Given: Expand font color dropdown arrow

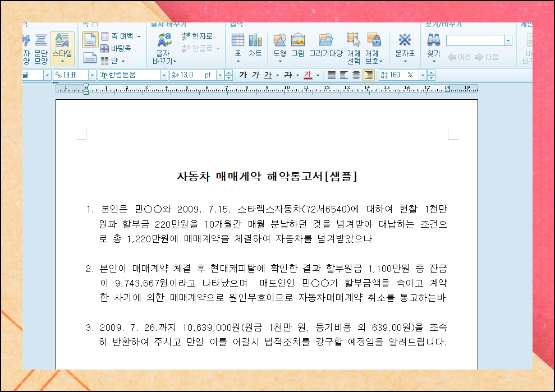Looking at the screenshot, I should [x=318, y=75].
